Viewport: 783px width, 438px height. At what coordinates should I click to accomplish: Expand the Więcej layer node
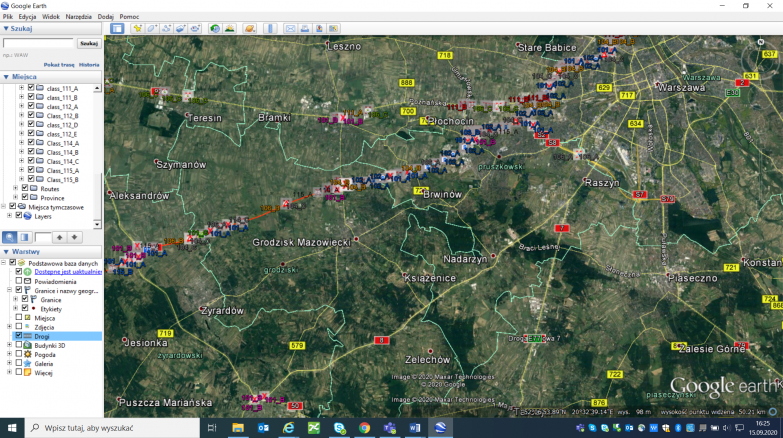pyautogui.click(x=9, y=372)
